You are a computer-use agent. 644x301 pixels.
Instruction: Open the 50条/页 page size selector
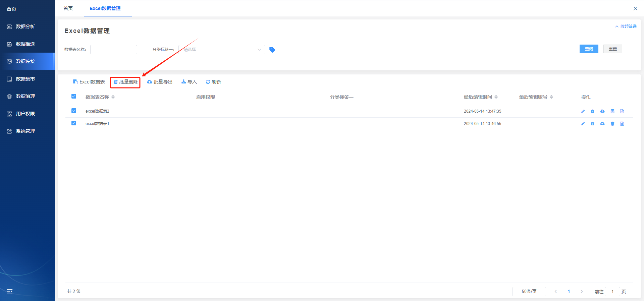529,292
